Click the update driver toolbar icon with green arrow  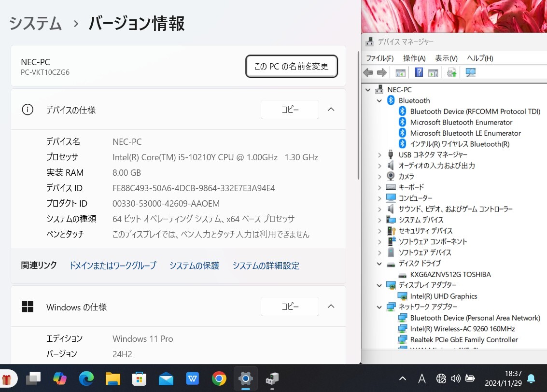[451, 72]
